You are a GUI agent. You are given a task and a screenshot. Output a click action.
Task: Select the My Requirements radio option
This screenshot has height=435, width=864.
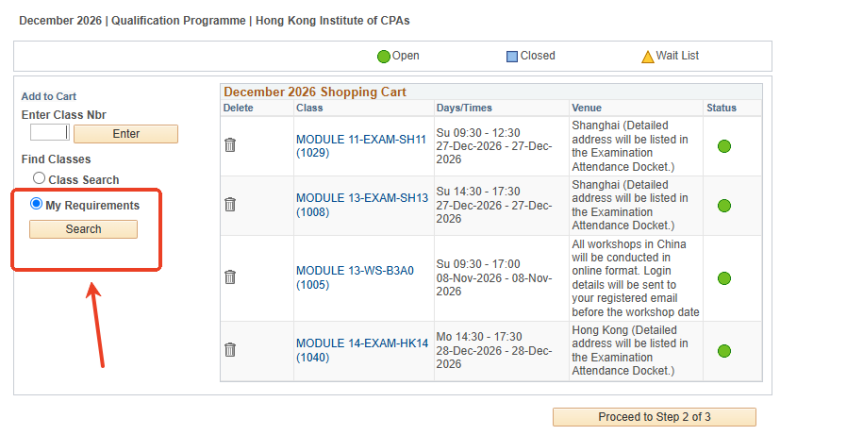(x=36, y=203)
